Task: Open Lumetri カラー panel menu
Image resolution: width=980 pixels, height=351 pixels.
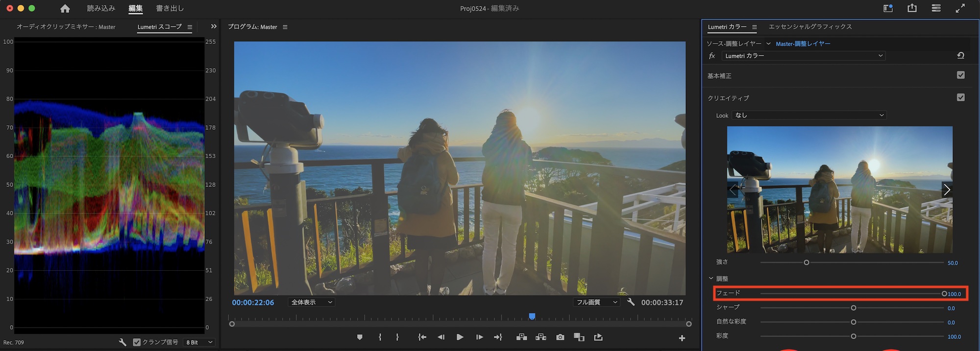Action: coord(755,27)
